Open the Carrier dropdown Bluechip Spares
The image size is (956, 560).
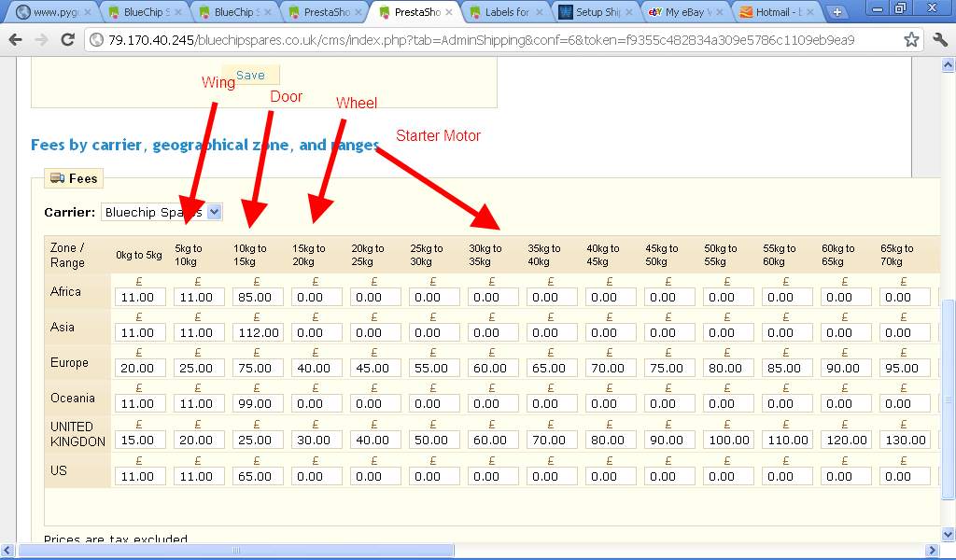tap(161, 212)
